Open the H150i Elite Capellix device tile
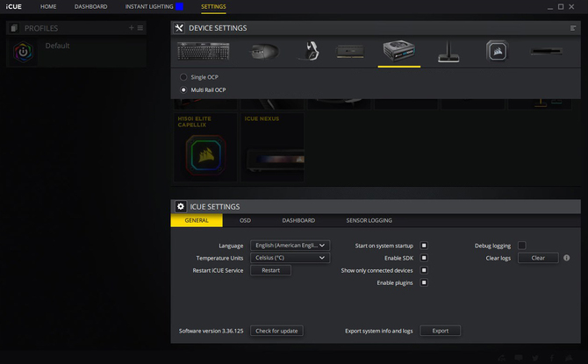 [x=205, y=147]
